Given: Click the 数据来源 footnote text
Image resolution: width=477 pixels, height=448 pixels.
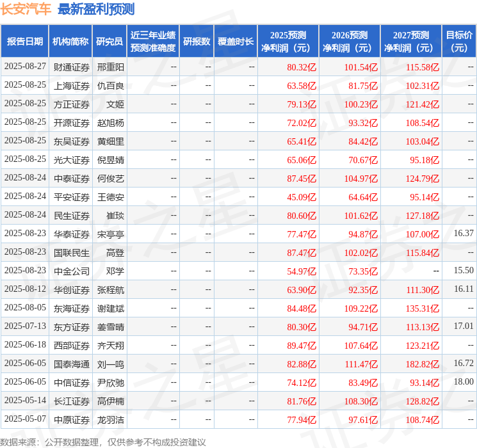Looking at the screenshot, I should pos(102,442).
